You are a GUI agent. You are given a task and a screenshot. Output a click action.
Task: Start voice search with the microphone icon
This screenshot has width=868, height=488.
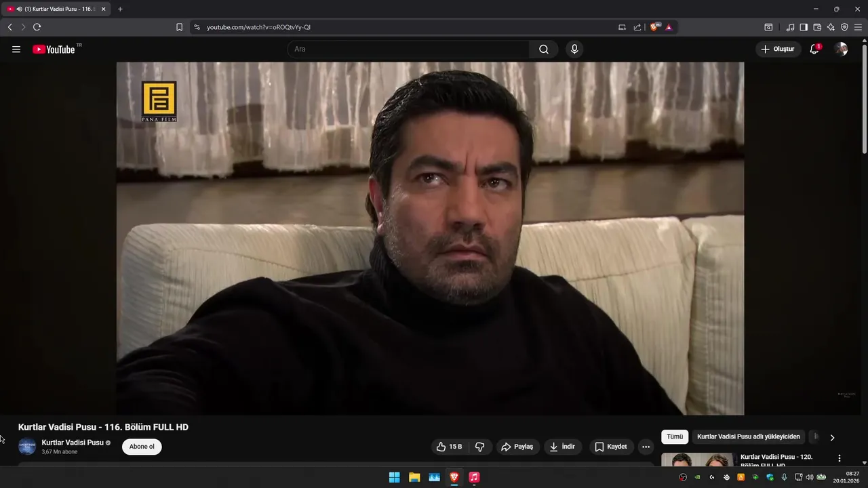[574, 49]
